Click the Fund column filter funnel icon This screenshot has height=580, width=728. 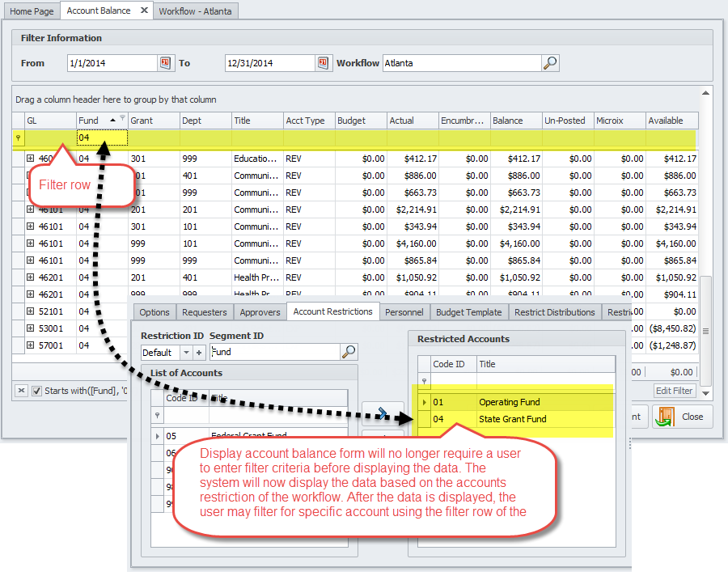122,118
